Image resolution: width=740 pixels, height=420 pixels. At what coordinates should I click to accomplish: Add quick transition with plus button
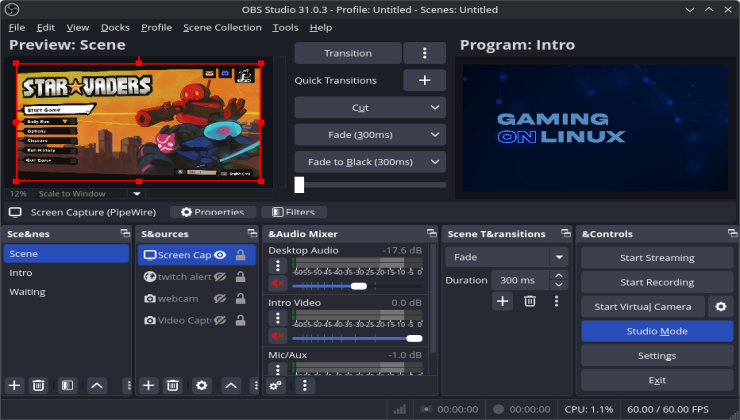424,80
